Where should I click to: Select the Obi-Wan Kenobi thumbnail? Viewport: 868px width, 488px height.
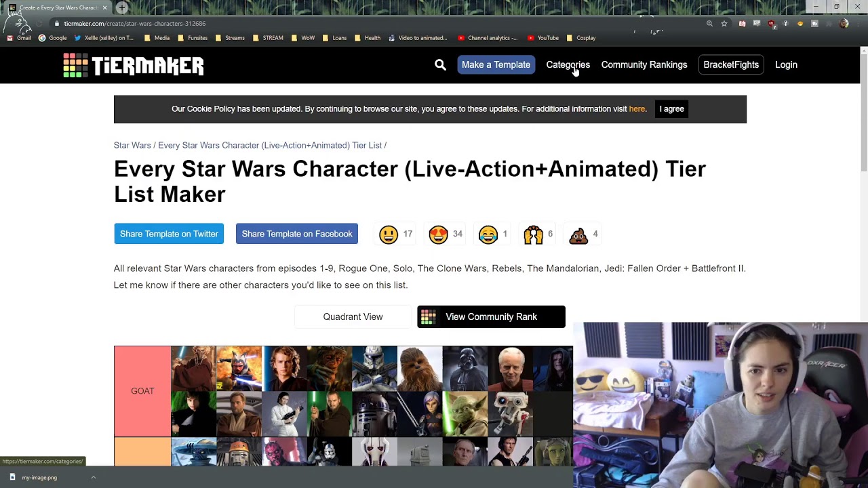[x=239, y=414]
